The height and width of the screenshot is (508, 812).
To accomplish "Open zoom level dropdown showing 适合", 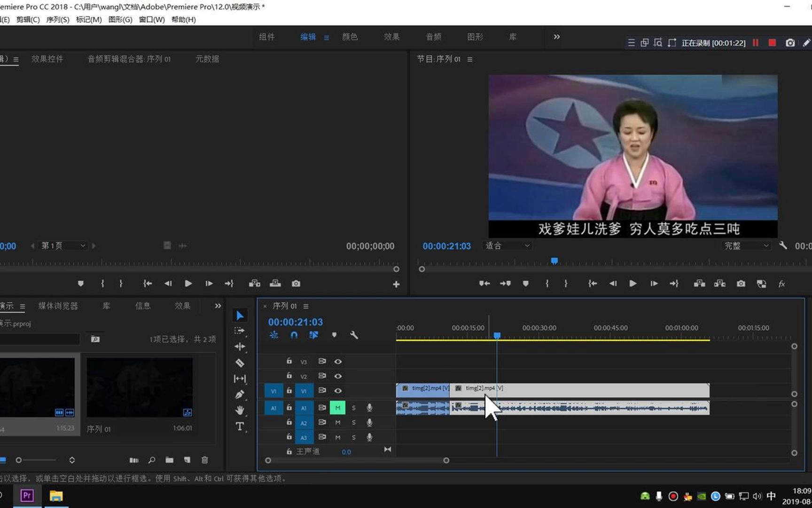I will (x=507, y=246).
